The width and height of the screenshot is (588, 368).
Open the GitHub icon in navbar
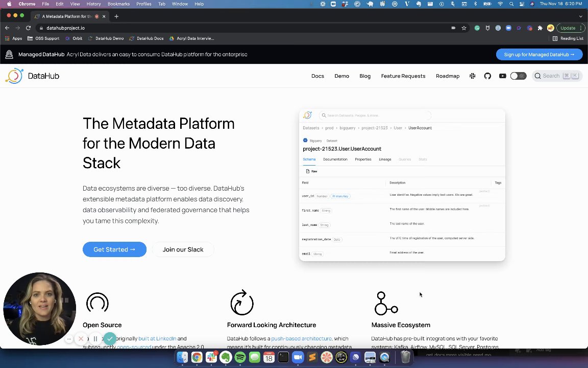click(x=487, y=76)
